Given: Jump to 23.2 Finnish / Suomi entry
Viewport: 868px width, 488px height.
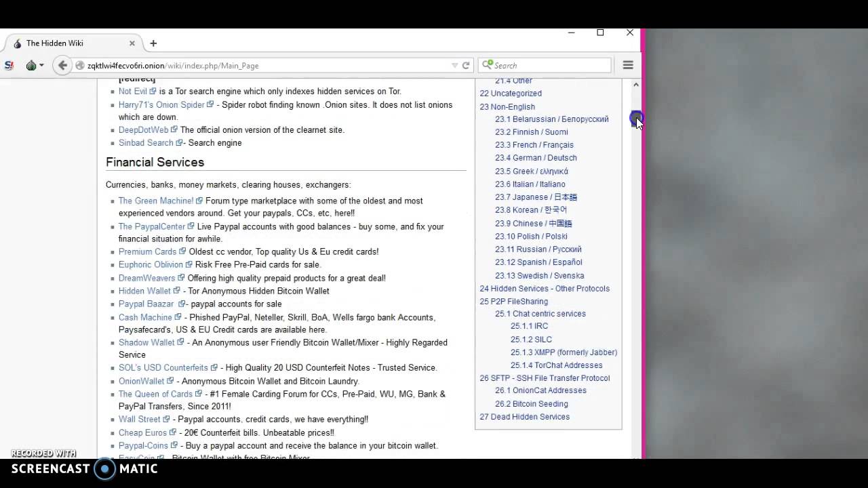Looking at the screenshot, I should (x=532, y=132).
